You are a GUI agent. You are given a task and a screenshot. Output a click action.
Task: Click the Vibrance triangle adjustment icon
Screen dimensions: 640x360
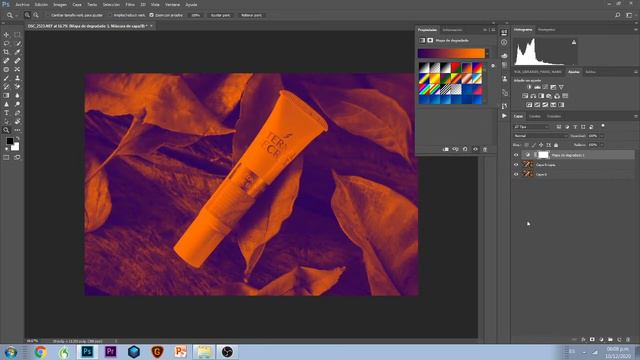pos(561,87)
